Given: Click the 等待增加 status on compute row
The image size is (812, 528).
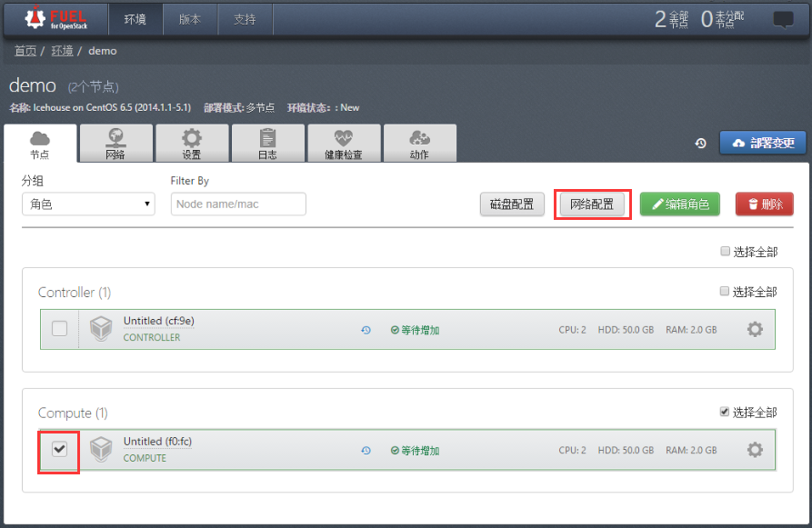Looking at the screenshot, I should tap(415, 451).
